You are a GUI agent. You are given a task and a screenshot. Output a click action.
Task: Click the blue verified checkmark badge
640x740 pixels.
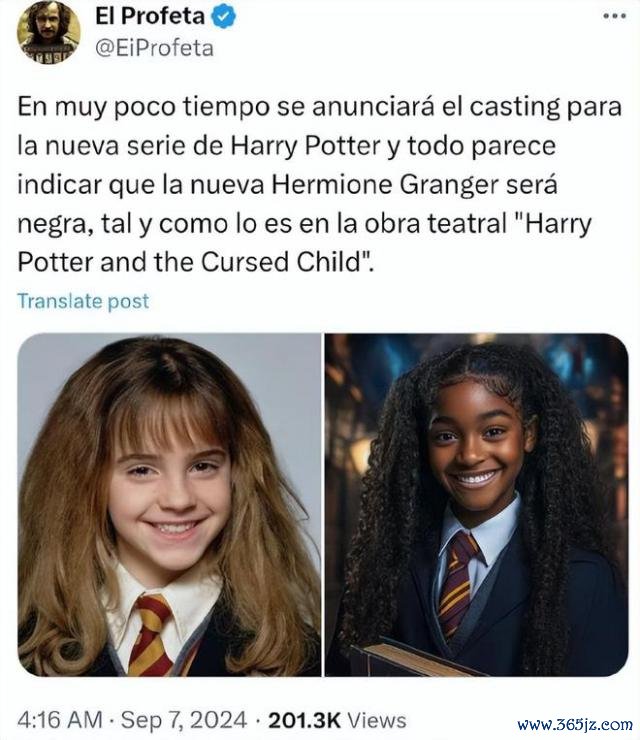point(223,17)
